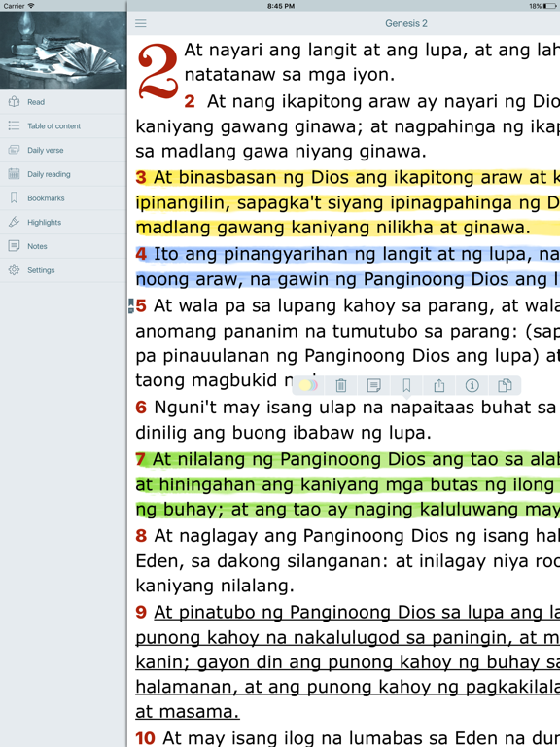
Task: Click the Wi-Fi icon in status bar
Action: pos(31,6)
